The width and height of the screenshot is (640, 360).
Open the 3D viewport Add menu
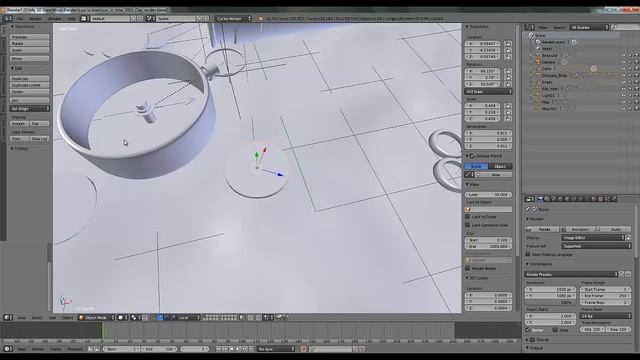pyautogui.click(x=52, y=318)
